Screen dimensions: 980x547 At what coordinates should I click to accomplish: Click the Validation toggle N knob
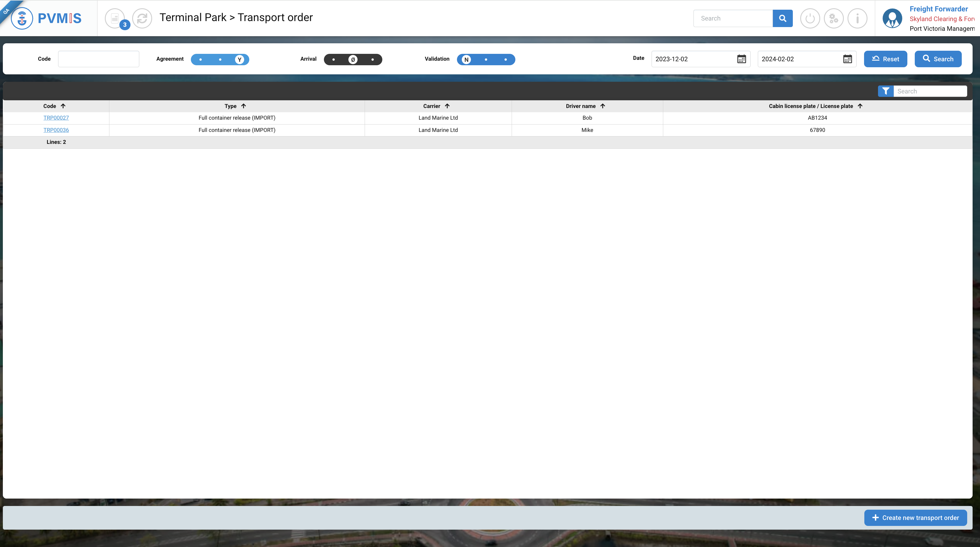[466, 60]
